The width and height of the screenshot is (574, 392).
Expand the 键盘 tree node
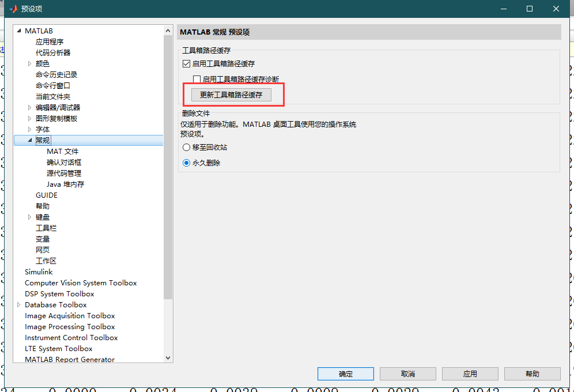coord(29,217)
